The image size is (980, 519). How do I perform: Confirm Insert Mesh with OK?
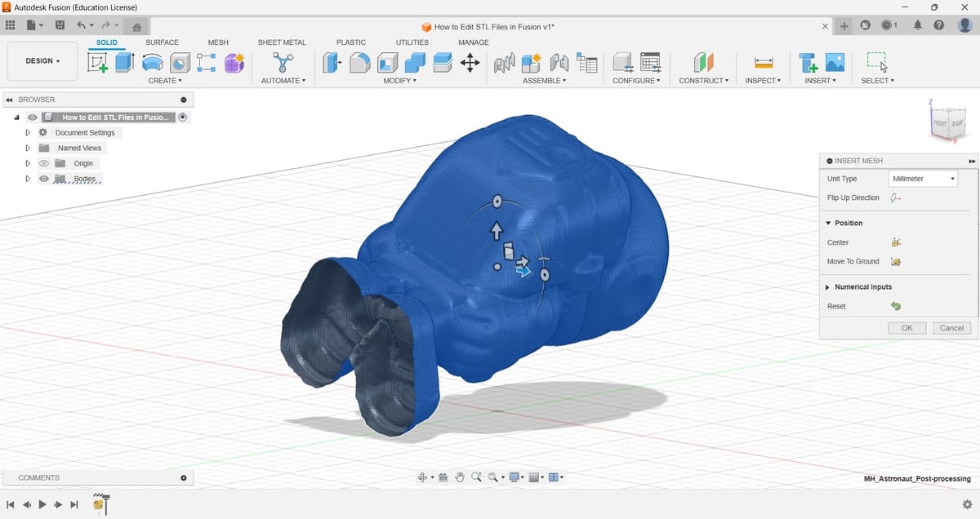[x=907, y=328]
